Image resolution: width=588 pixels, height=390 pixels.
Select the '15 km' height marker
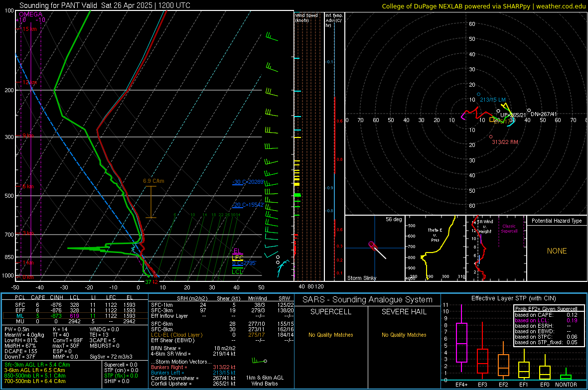point(29,29)
